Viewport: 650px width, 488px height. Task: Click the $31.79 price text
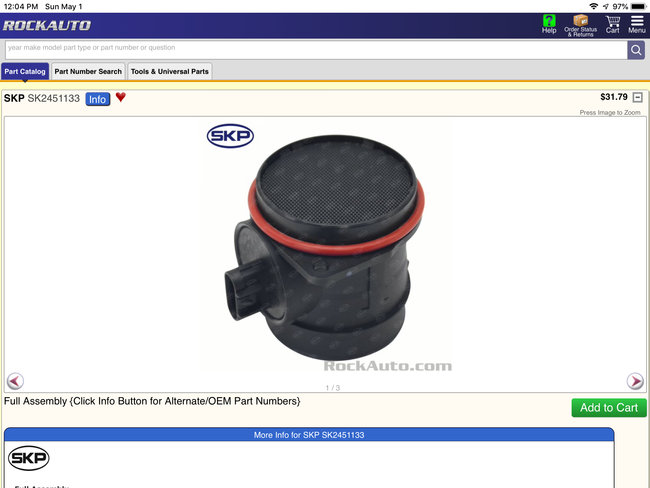point(614,97)
